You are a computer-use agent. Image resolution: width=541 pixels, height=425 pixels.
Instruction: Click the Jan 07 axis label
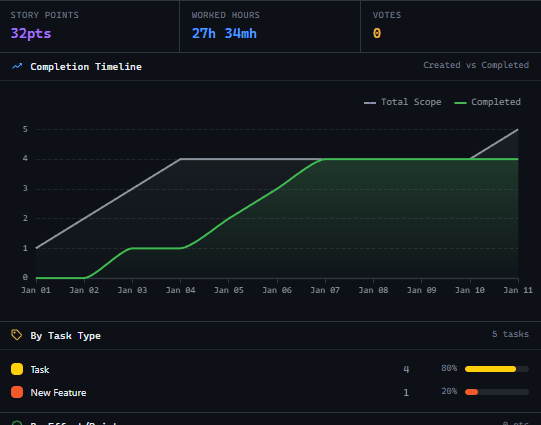click(325, 290)
